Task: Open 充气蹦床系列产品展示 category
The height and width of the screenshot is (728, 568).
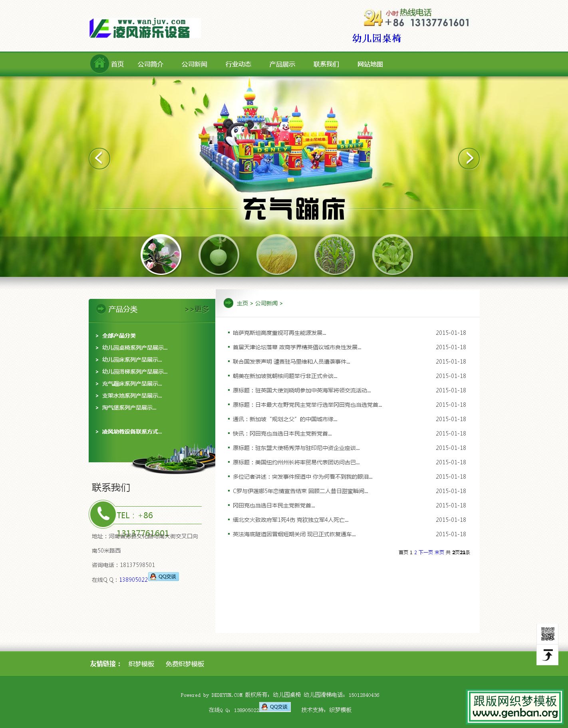Action: (x=132, y=384)
